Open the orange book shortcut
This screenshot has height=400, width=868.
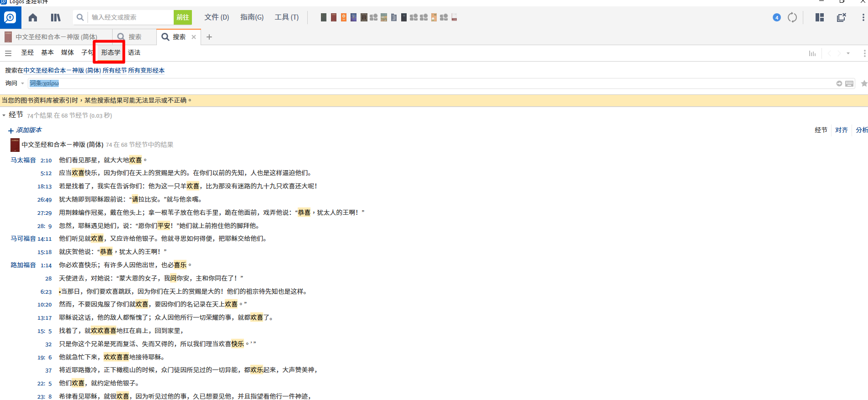tap(344, 17)
